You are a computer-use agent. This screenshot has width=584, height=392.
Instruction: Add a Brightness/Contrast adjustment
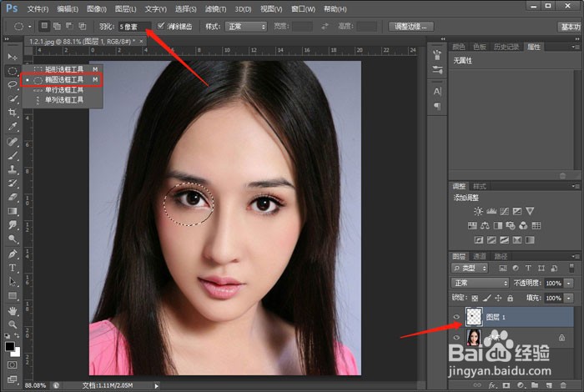coord(478,212)
